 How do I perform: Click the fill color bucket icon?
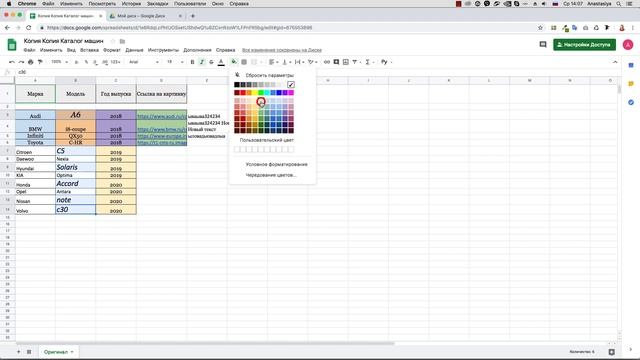tap(234, 62)
